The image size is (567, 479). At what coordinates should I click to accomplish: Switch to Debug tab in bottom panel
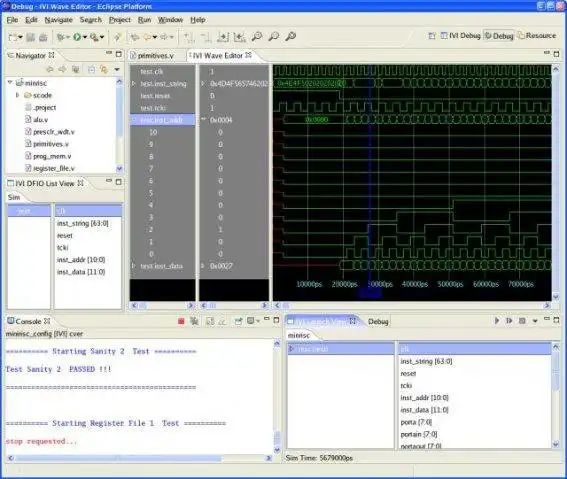[x=378, y=321]
